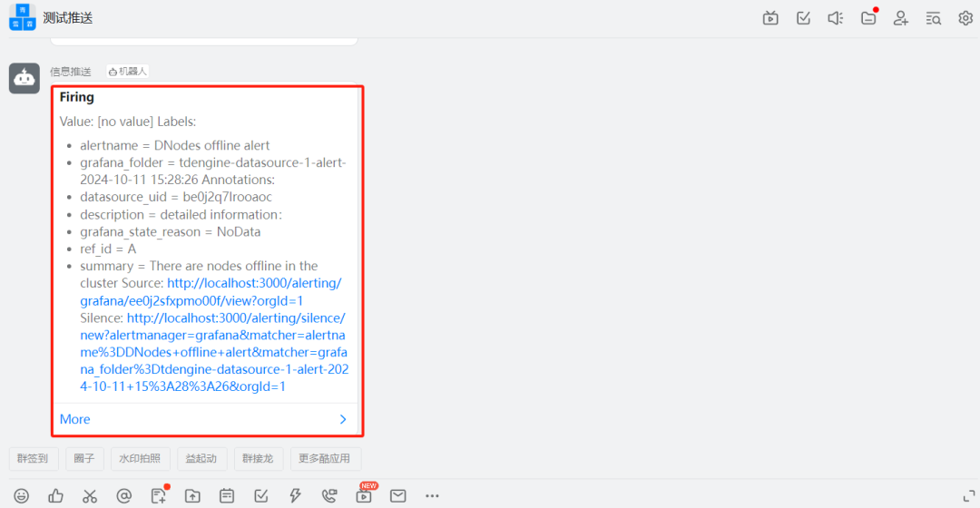Click the 益起动 button
Viewport: 980px width, 508px height.
tap(201, 459)
